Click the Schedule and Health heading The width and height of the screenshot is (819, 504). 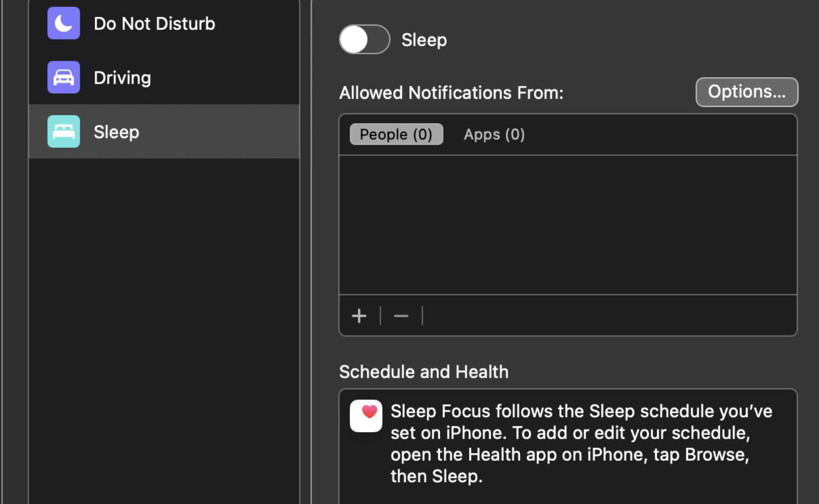click(x=424, y=372)
